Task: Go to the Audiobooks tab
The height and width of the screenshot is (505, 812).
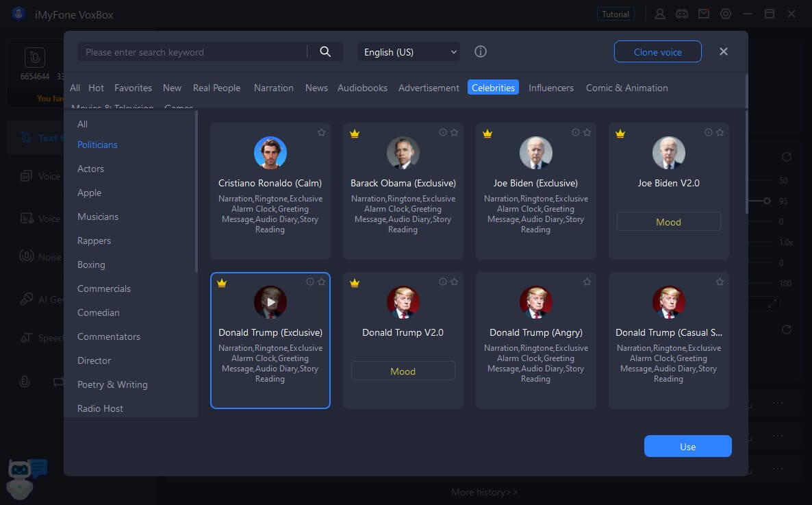Action: tap(362, 88)
